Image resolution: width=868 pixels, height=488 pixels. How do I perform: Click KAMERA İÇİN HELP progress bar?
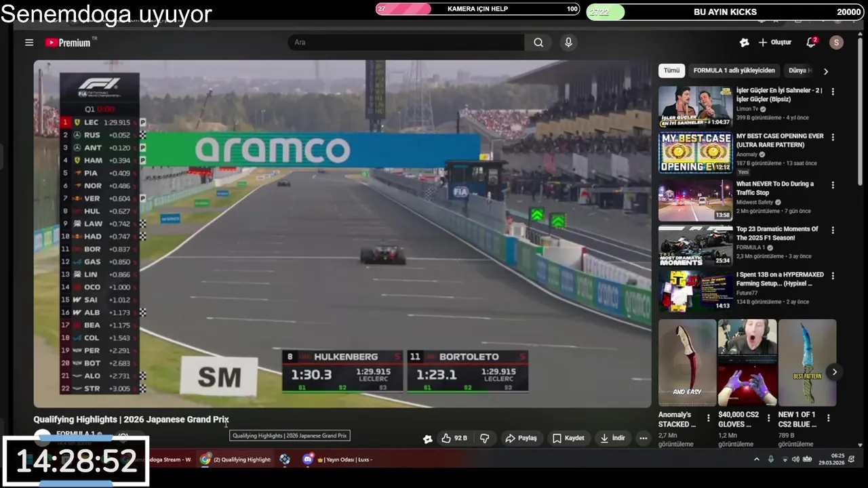tap(477, 9)
